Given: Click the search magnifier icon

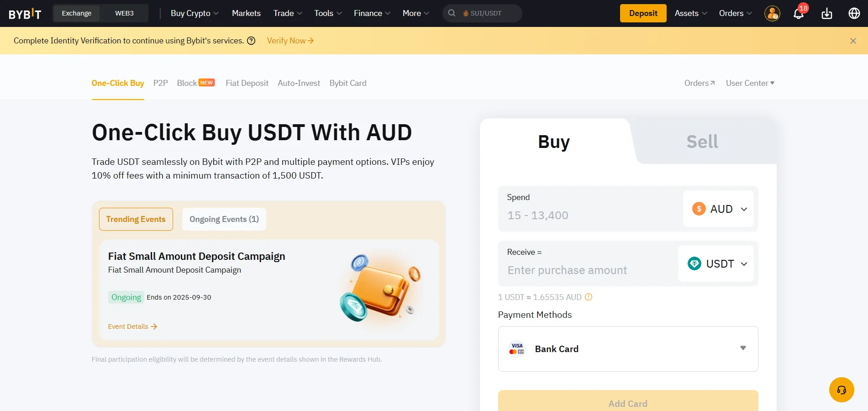Looking at the screenshot, I should (452, 13).
